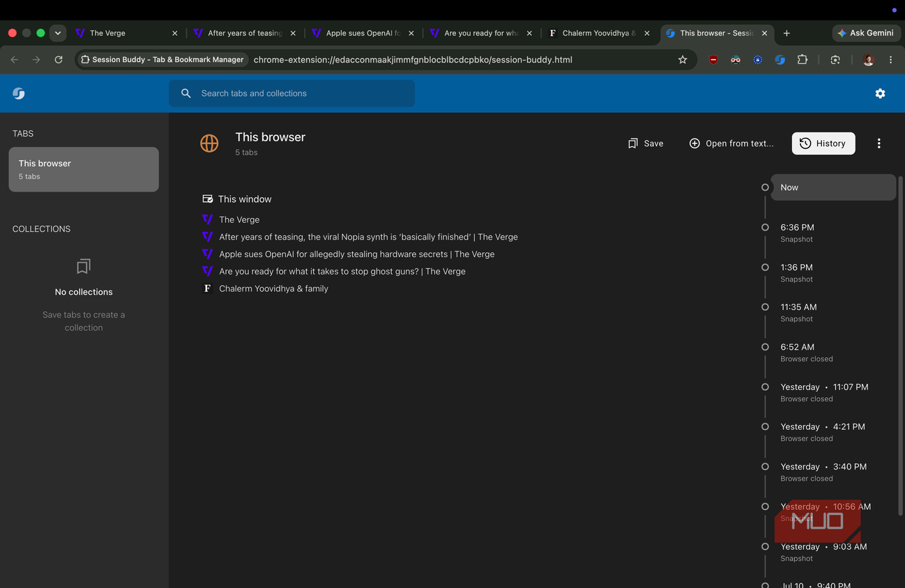Click favicon beside ghost guns row
Viewport: 905px width, 588px height.
pos(207,271)
